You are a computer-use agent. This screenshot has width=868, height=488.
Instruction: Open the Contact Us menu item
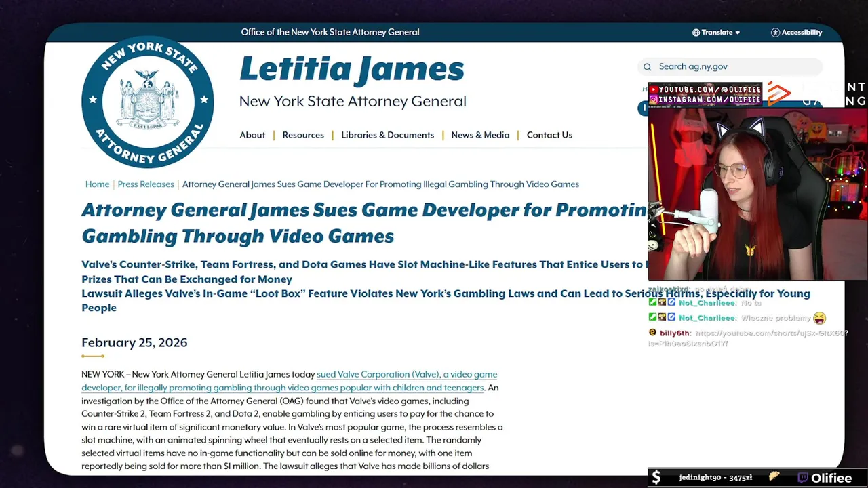click(549, 135)
